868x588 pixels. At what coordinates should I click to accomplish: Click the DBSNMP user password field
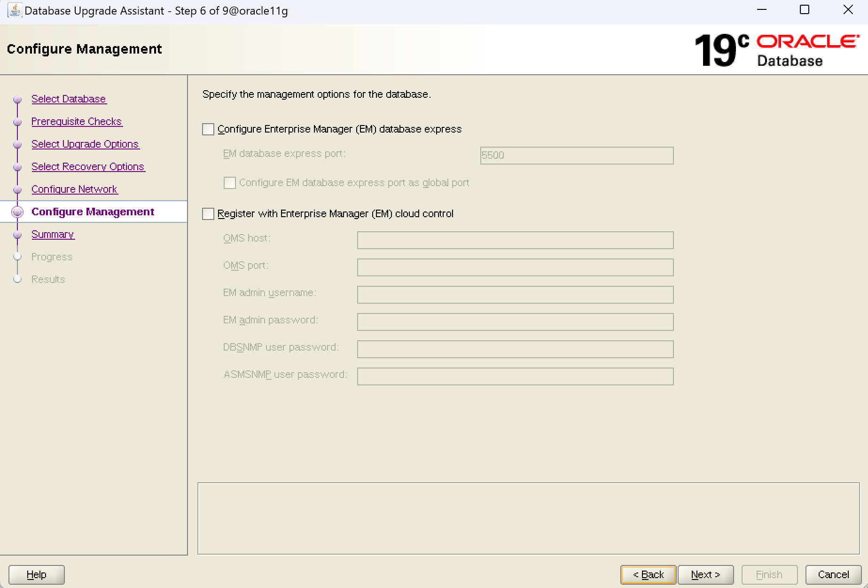515,349
